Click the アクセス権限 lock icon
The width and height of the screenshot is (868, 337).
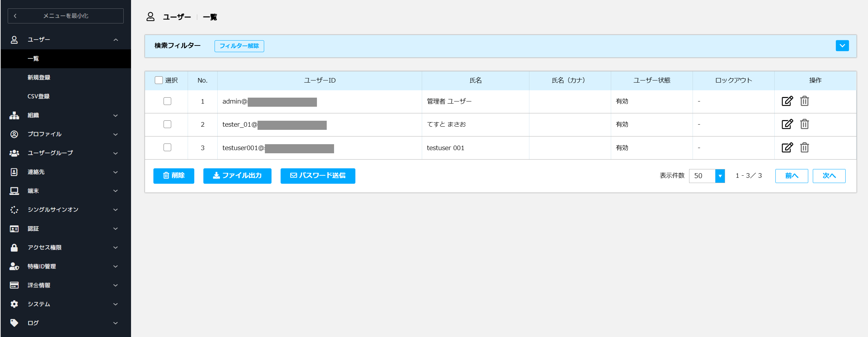point(14,247)
